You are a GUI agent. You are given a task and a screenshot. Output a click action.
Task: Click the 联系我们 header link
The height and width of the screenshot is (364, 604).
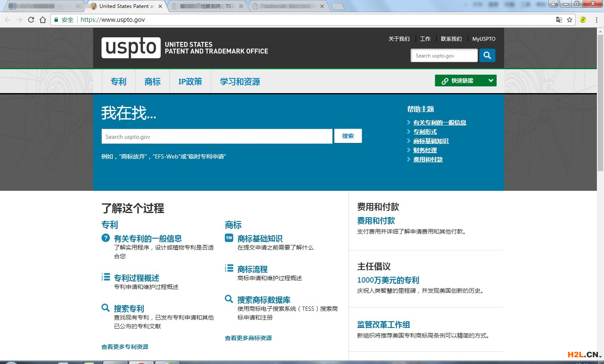pyautogui.click(x=451, y=39)
